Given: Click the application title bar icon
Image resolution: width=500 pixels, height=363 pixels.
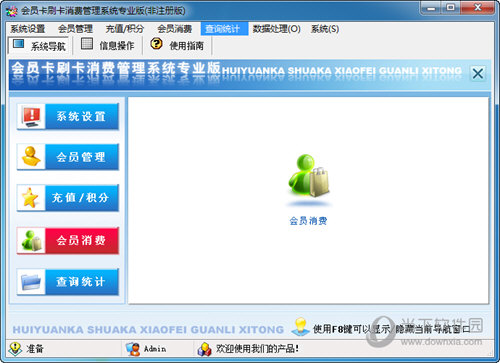Looking at the screenshot, I should (x=12, y=11).
